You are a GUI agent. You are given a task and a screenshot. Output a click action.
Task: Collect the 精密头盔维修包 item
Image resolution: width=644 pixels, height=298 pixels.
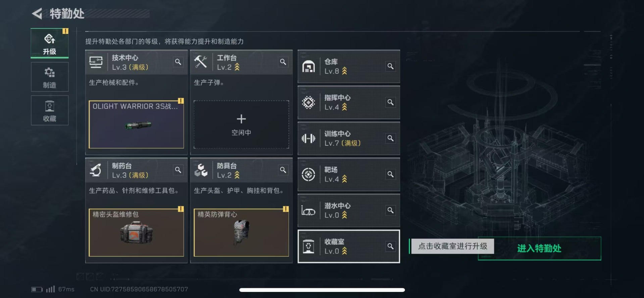136,232
